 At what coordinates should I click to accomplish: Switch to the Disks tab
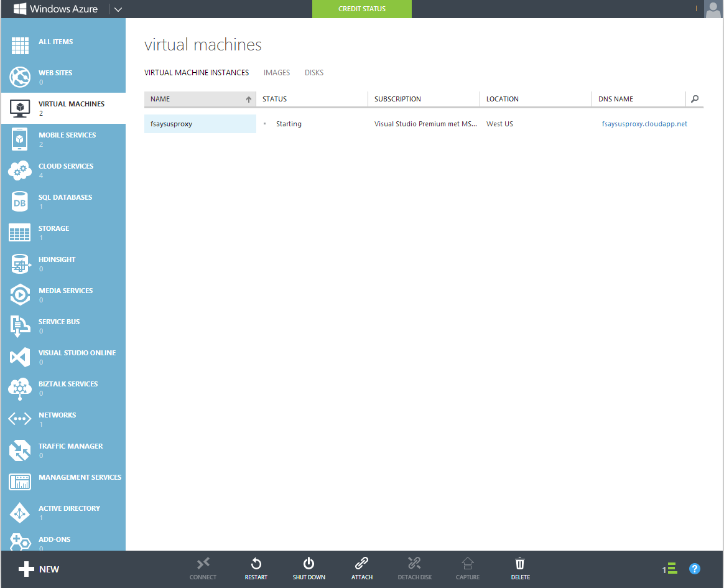tap(314, 73)
